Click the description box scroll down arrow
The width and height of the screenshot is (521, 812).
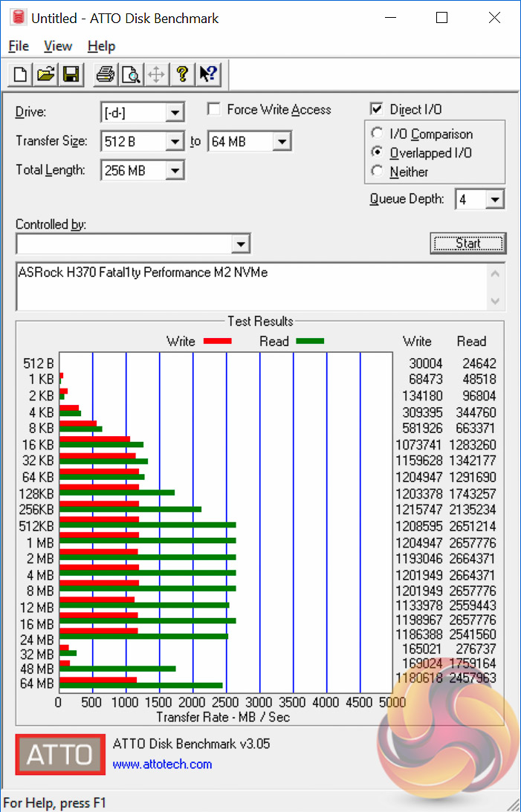coord(495,300)
